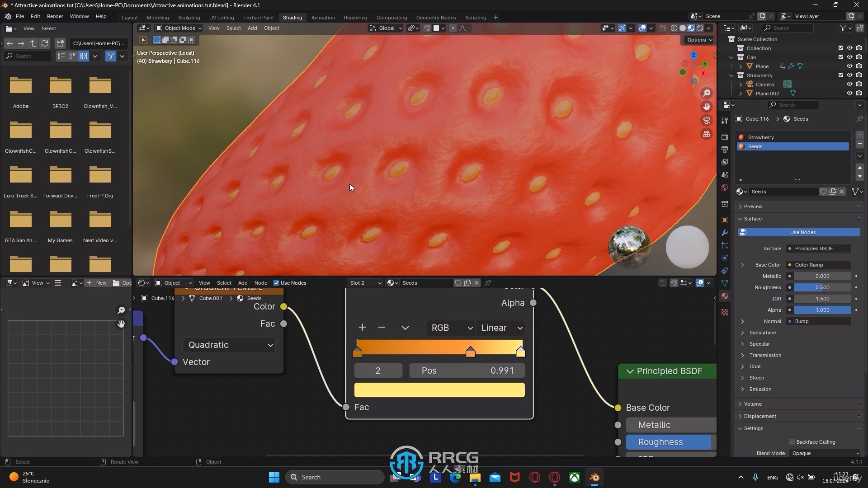Viewport: 868px width, 488px height.
Task: Open the Physics properties tab
Action: [725, 258]
